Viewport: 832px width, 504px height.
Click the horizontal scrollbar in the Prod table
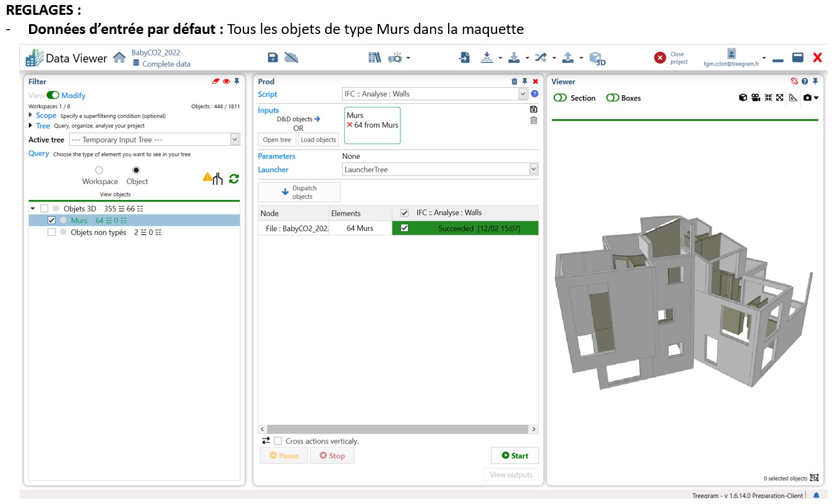(396, 429)
